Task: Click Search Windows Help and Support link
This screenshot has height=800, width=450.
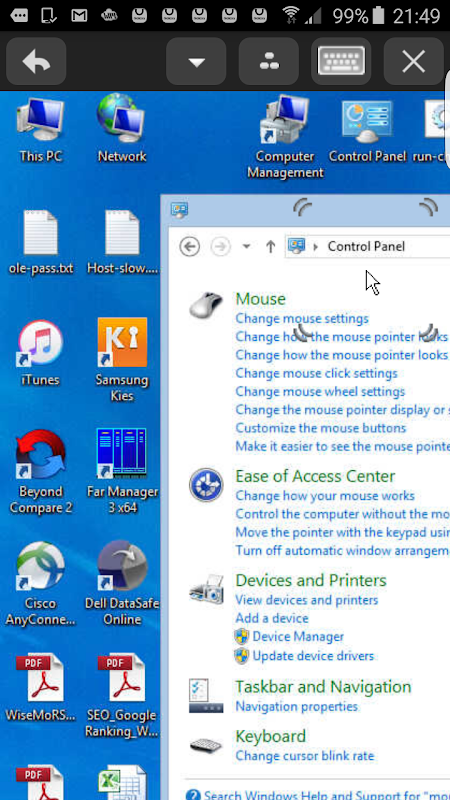Action: [x=327, y=795]
